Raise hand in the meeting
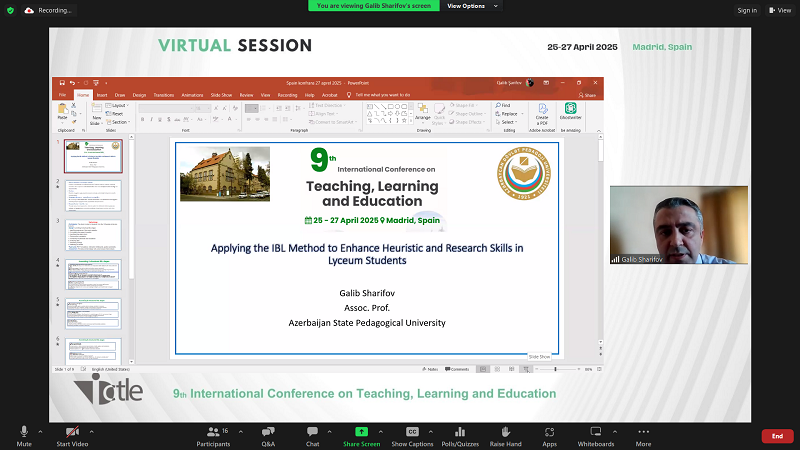800x450 pixels. (x=506, y=434)
